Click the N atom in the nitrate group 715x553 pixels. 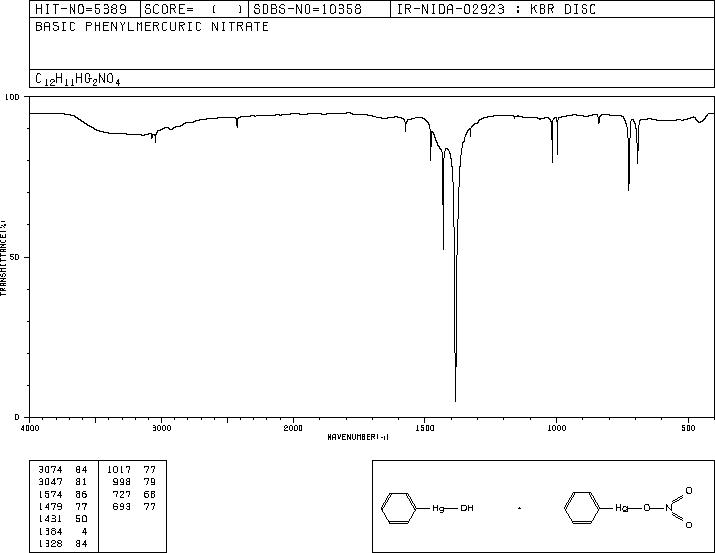pos(668,508)
